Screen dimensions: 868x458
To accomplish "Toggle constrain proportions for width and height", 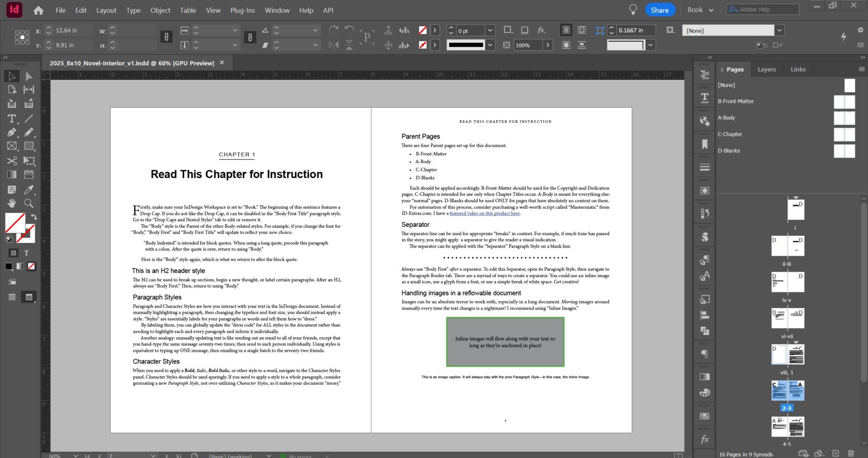I will click(166, 38).
